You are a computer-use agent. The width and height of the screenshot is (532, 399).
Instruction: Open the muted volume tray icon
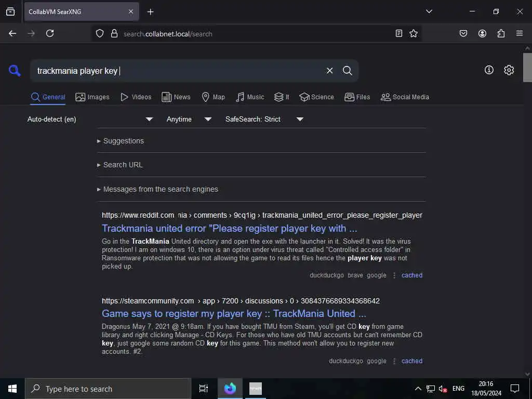click(x=443, y=389)
